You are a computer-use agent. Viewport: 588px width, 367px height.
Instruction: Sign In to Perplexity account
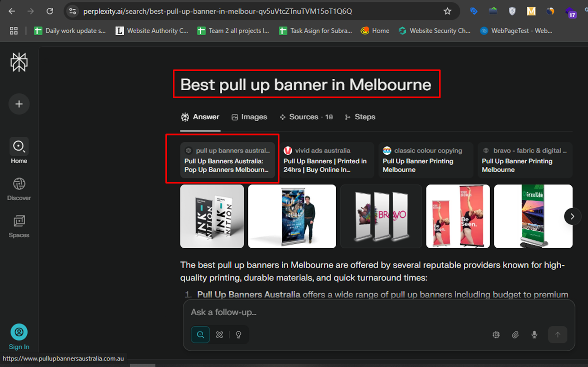pyautogui.click(x=19, y=337)
